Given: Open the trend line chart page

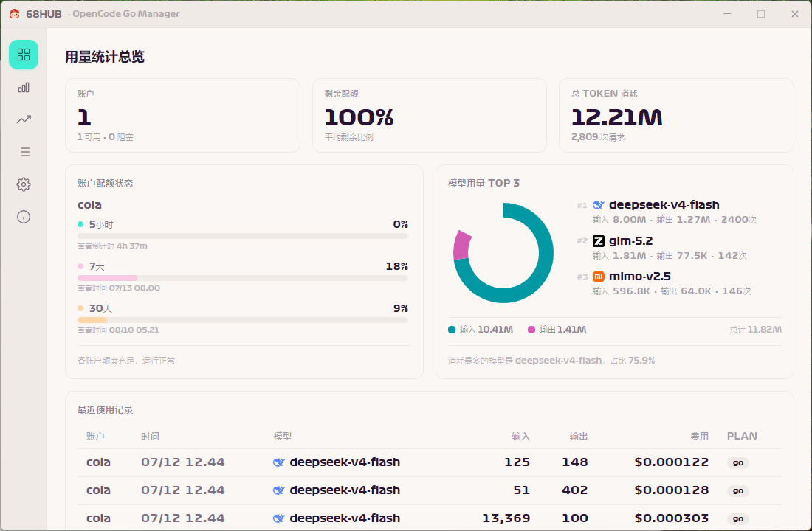Looking at the screenshot, I should [24, 119].
